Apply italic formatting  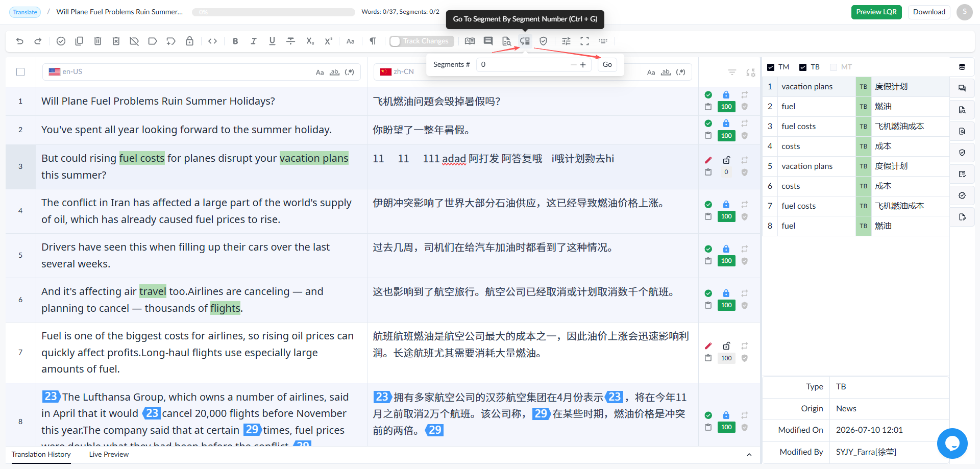[254, 41]
